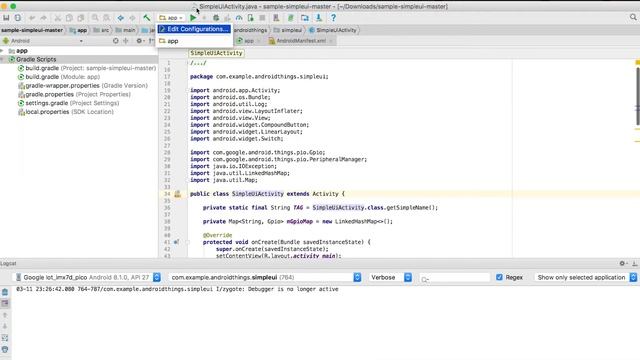The width and height of the screenshot is (640, 360).
Task: Open the AVD Manager icon
Action: [x=276, y=18]
